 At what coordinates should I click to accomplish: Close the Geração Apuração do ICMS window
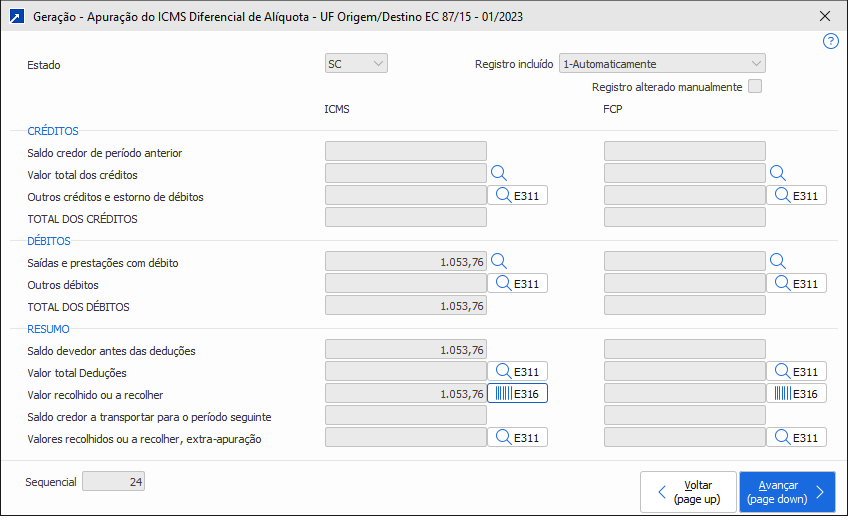(825, 16)
